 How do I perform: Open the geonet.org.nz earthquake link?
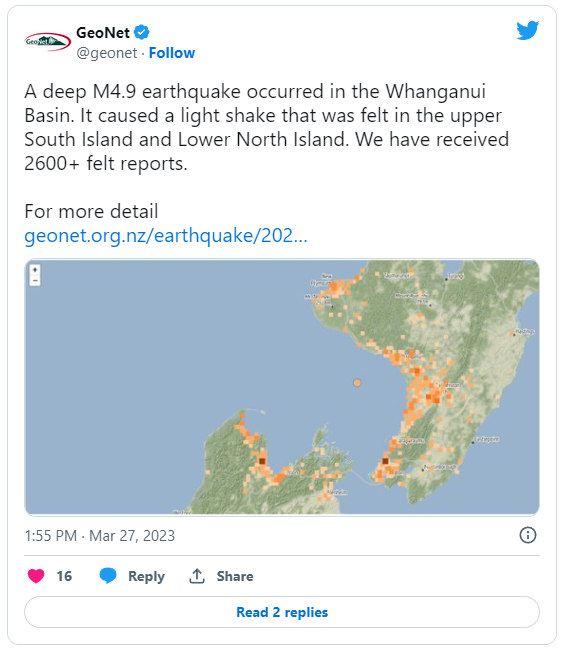coord(166,235)
